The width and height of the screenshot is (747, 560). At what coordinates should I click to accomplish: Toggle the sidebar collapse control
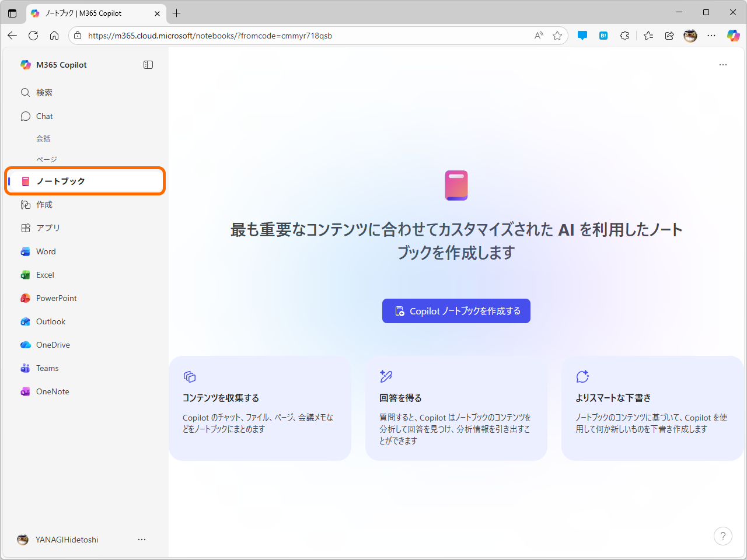[148, 65]
